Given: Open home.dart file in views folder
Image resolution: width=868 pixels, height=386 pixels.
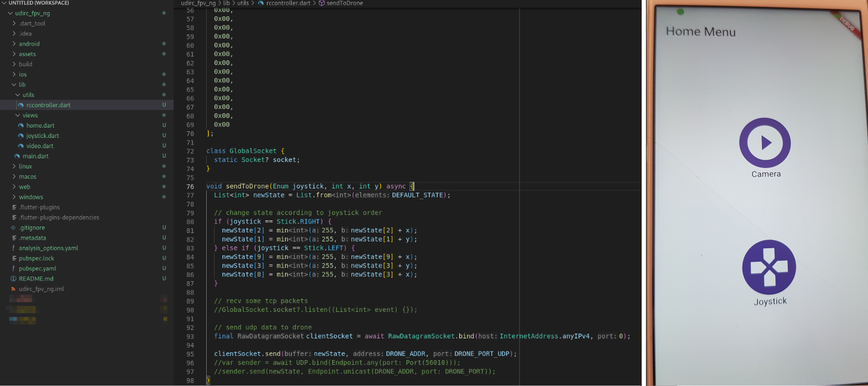Looking at the screenshot, I should (x=40, y=125).
